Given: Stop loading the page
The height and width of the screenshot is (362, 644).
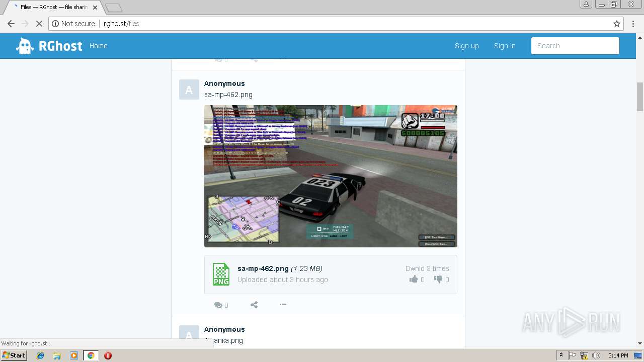Looking at the screenshot, I should tap(39, 24).
